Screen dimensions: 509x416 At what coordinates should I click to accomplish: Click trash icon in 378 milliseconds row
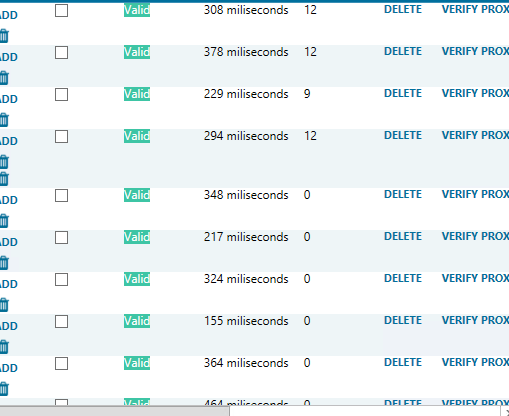4,78
